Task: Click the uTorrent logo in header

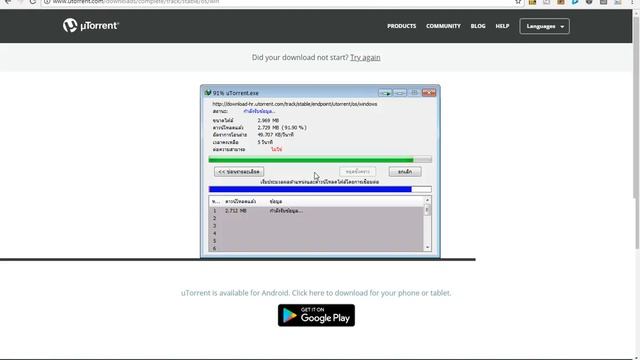Action: point(91,26)
